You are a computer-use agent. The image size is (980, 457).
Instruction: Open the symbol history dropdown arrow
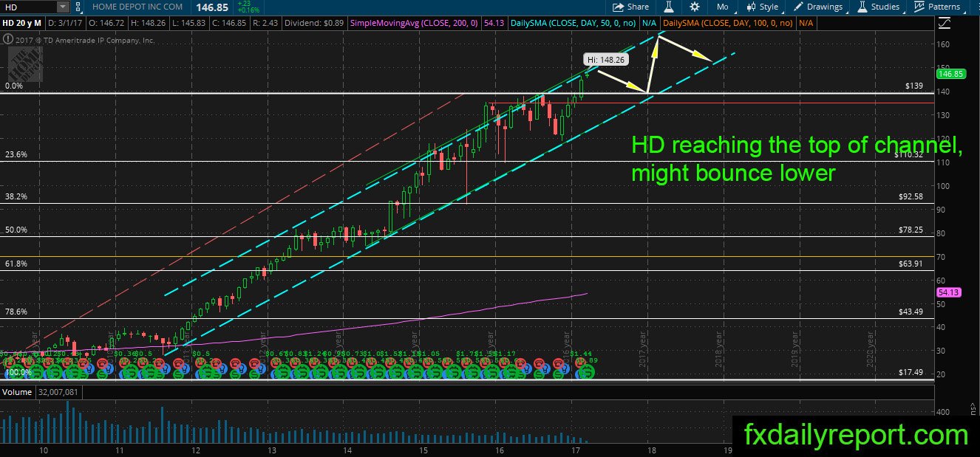click(62, 7)
